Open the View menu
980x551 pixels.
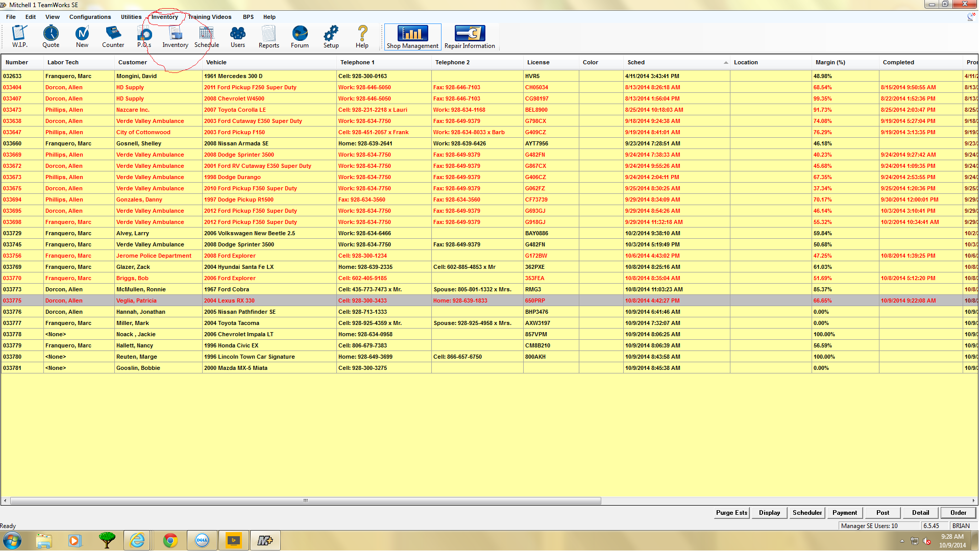click(53, 17)
